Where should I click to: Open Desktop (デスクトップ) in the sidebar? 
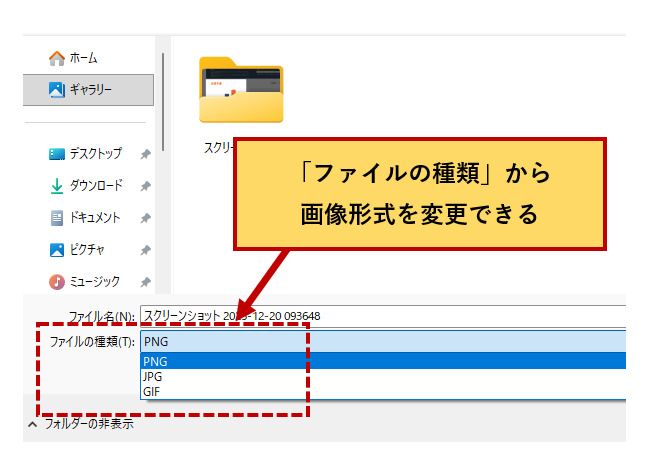(x=85, y=154)
